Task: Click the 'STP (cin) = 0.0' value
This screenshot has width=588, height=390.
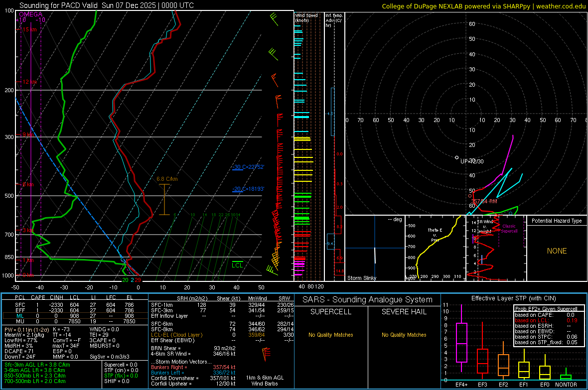Action: 121,370
